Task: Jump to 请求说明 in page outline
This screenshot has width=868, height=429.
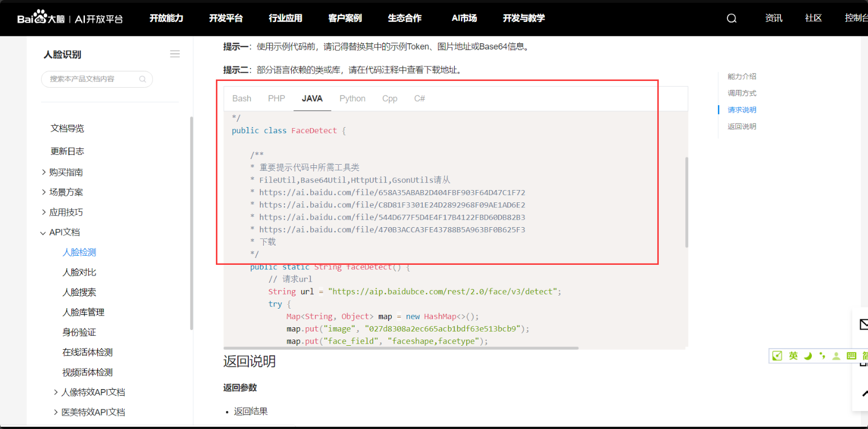Action: coord(742,110)
